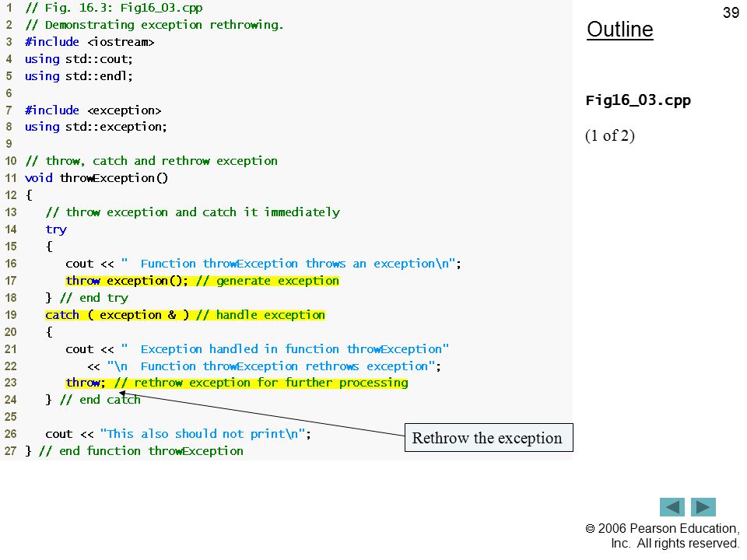The width and height of the screenshot is (747, 560).
Task: Click the #include <exception> line
Action: tap(93, 110)
